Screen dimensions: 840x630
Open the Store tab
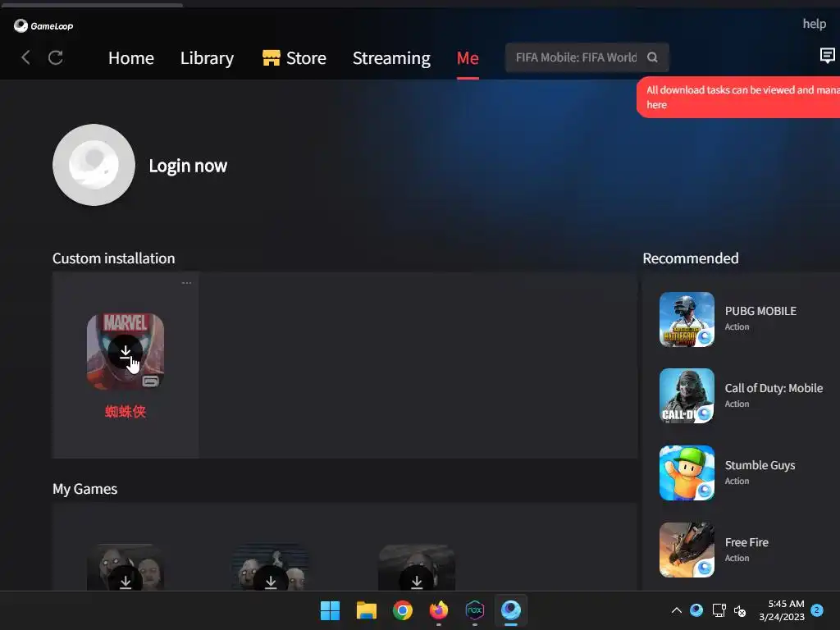coord(294,58)
